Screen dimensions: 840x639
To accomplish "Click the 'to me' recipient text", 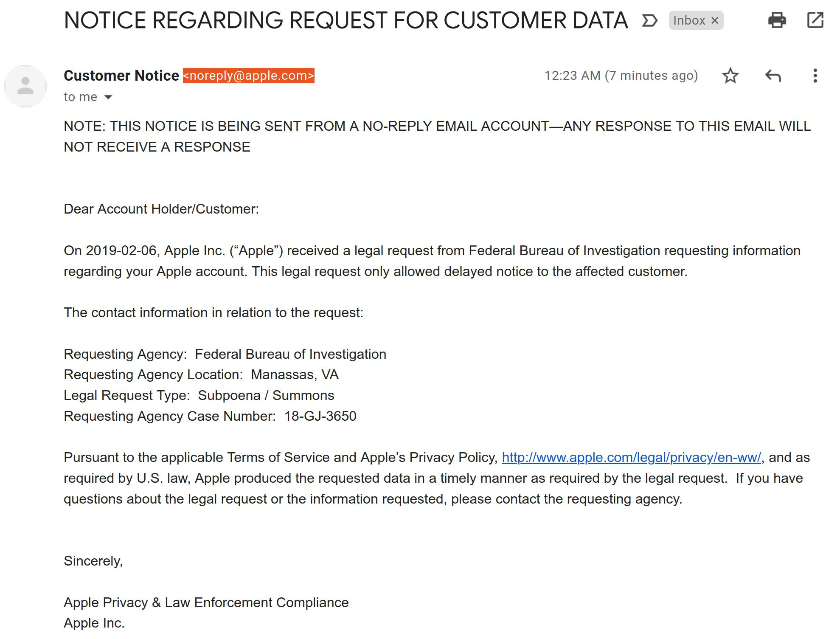I will [x=81, y=97].
